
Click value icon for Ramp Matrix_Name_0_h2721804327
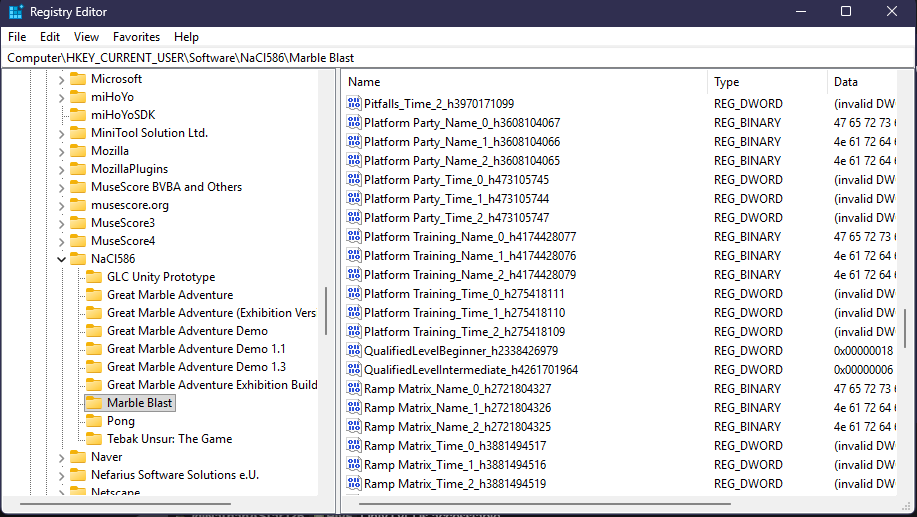[354, 389]
